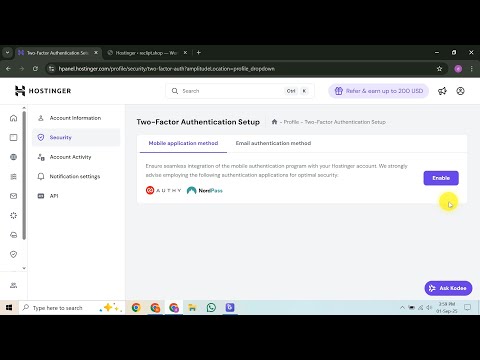Click the Hostinger logo

pos(43,91)
